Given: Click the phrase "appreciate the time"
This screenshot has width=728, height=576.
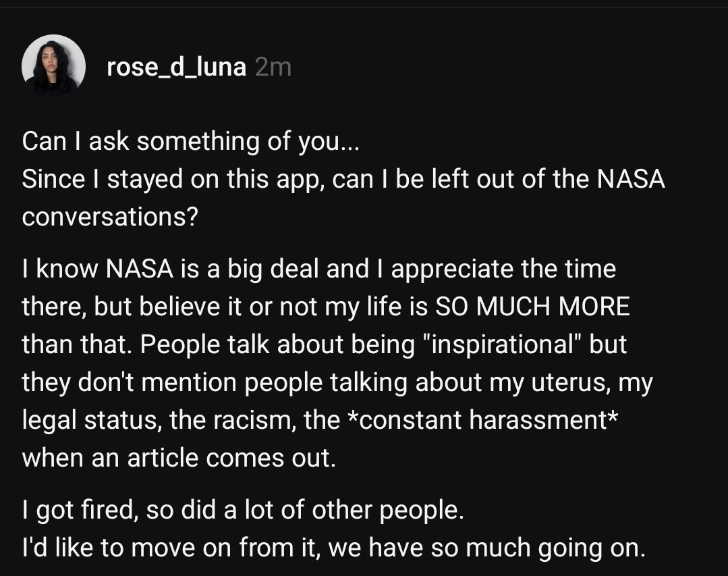Looking at the screenshot, I should pyautogui.click(x=503, y=269).
